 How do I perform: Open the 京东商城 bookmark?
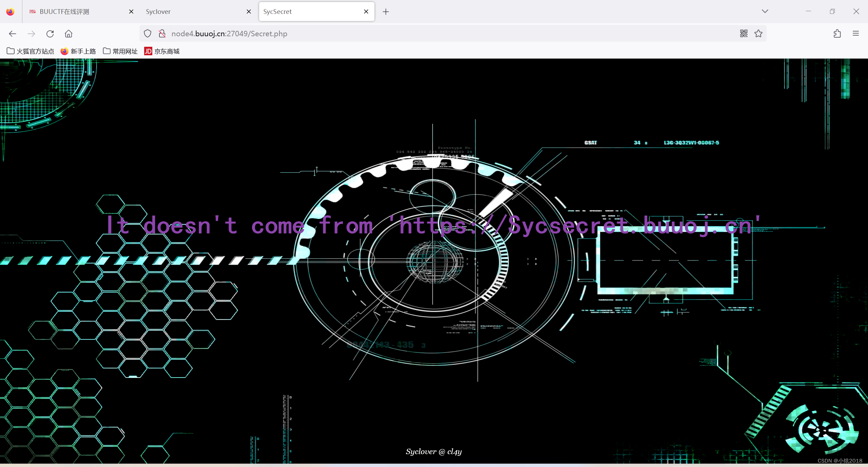(162, 51)
